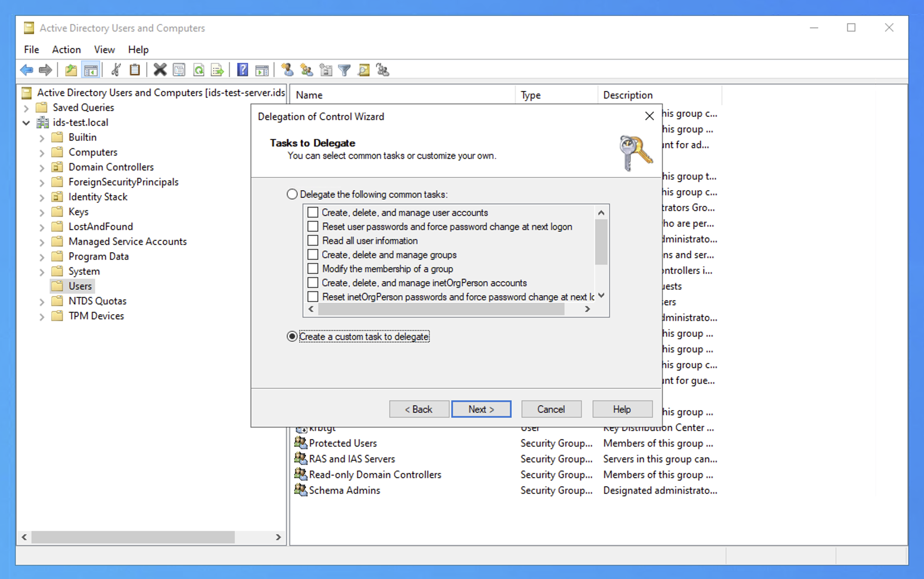Select Delegate the following common tasks radio
Viewport: 924px width, 579px height.
coord(292,194)
